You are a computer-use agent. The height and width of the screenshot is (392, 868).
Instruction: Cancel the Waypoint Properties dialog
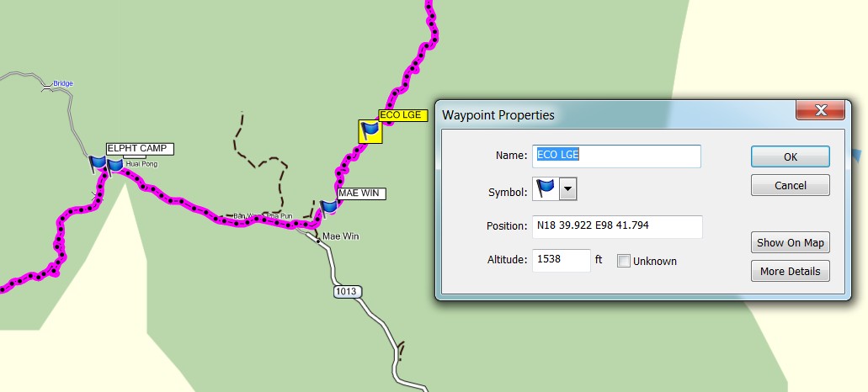[790, 185]
